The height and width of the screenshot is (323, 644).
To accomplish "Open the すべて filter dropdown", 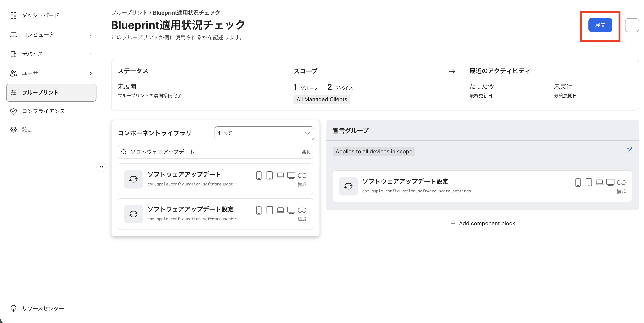I will click(264, 133).
